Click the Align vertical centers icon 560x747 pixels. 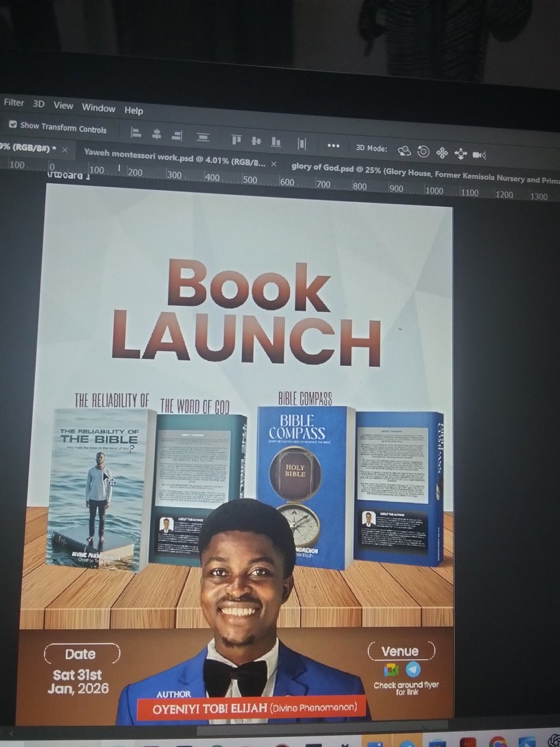(256, 141)
